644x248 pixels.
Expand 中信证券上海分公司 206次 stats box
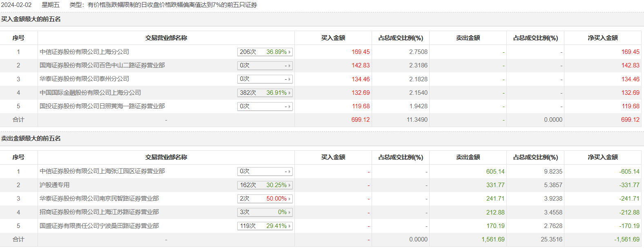click(x=265, y=52)
